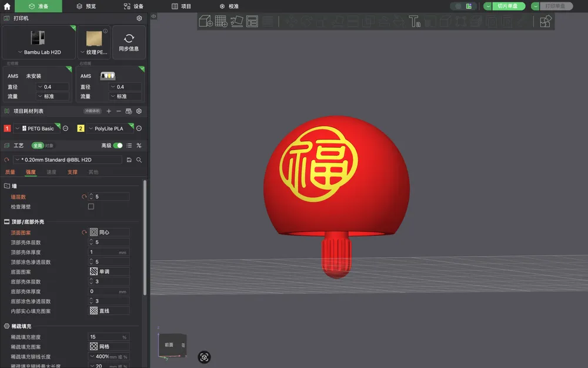The width and height of the screenshot is (588, 368).
Task: Click the Add plate grid icon
Action: click(221, 21)
